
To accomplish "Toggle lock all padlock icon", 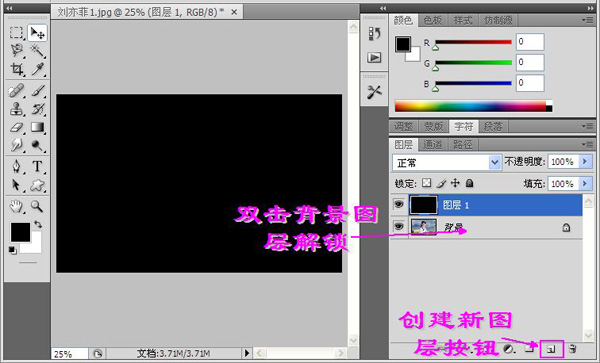I will coord(470,183).
